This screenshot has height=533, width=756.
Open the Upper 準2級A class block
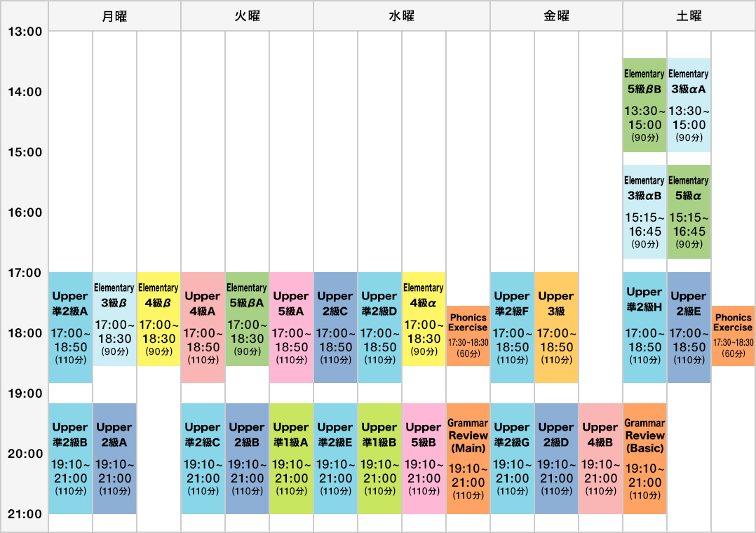(x=70, y=328)
